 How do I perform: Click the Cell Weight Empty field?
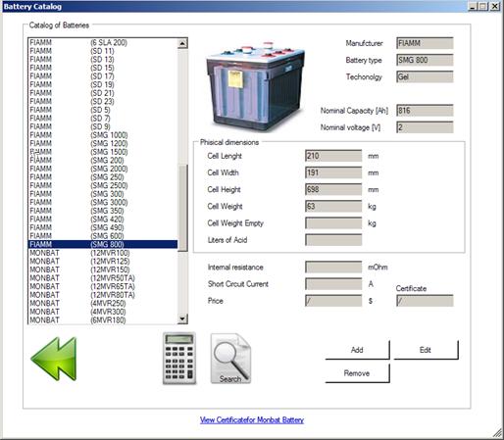point(333,223)
